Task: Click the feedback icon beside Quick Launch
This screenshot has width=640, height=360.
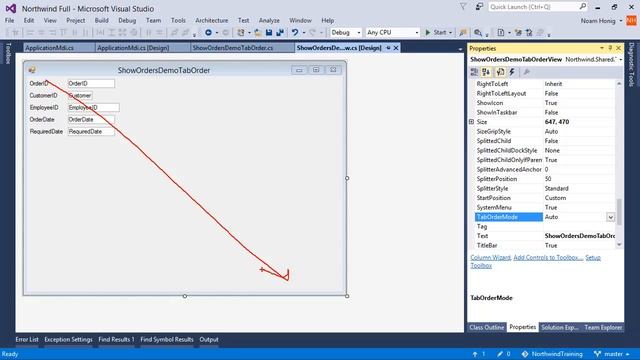Action: (479, 7)
